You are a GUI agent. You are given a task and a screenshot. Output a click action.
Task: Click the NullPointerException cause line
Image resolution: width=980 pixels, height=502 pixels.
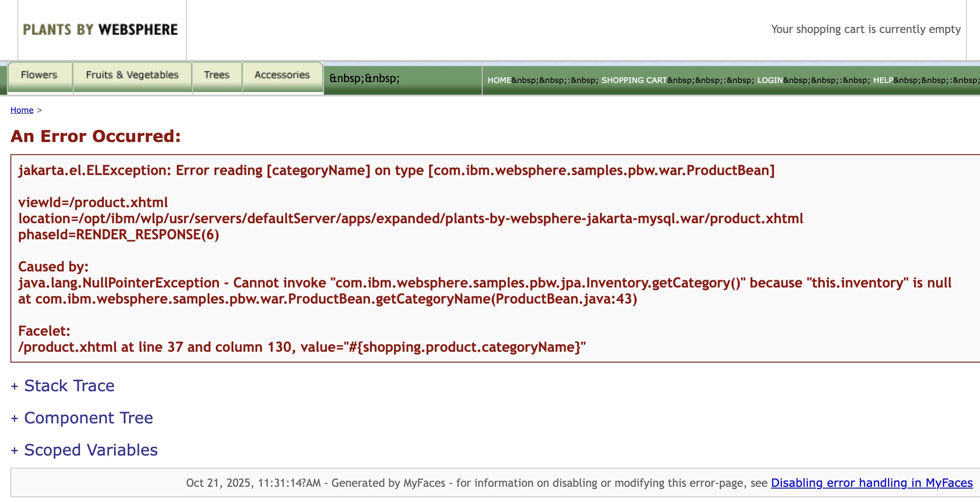(x=484, y=283)
